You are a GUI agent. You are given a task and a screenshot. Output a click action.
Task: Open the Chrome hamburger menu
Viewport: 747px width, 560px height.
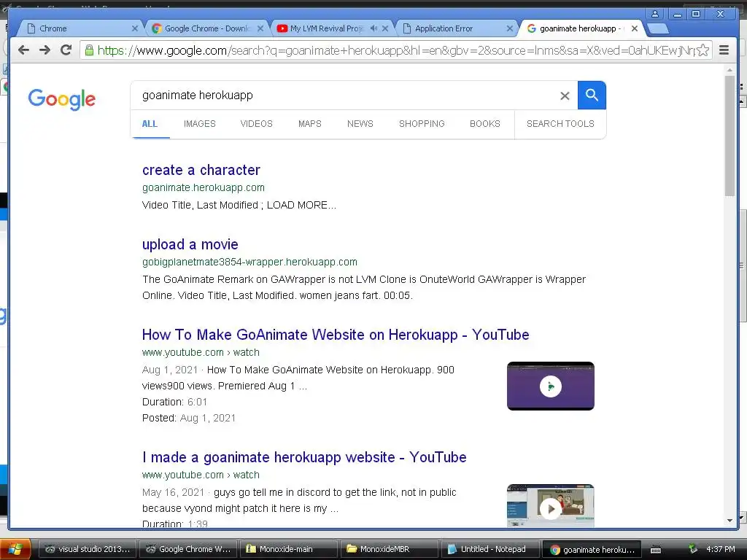(x=724, y=50)
